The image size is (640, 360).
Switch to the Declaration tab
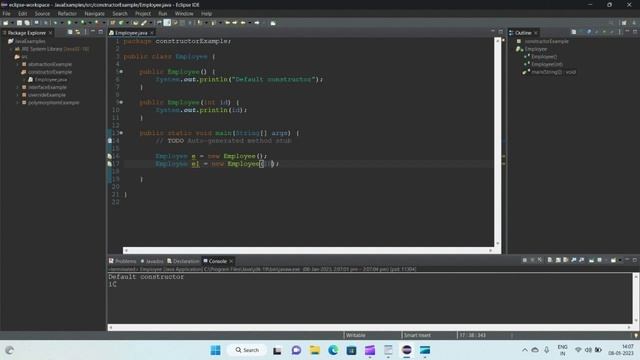[x=183, y=261]
